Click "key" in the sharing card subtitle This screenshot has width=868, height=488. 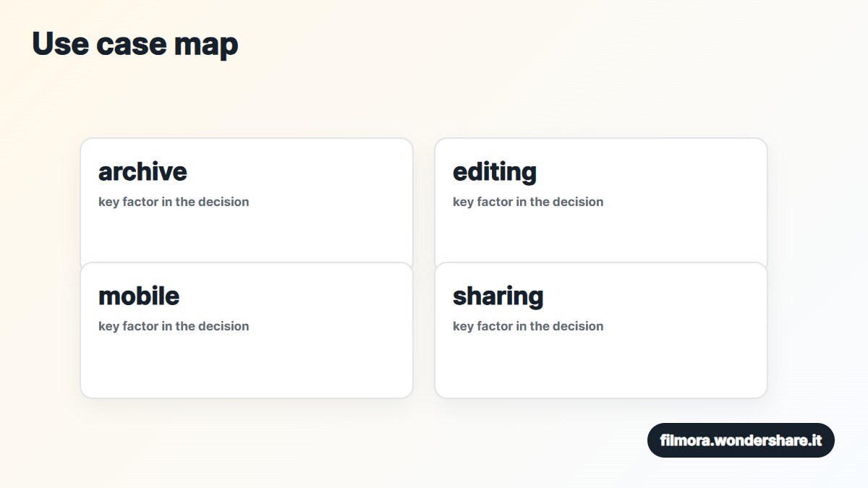click(463, 327)
